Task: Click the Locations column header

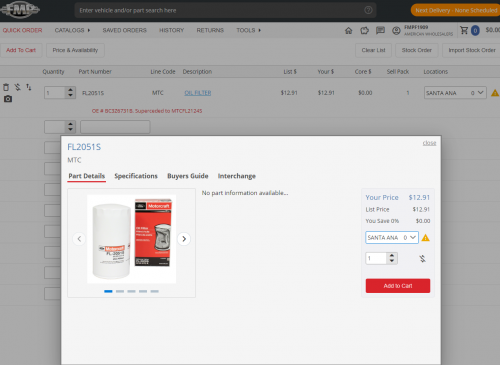Action: coord(436,72)
